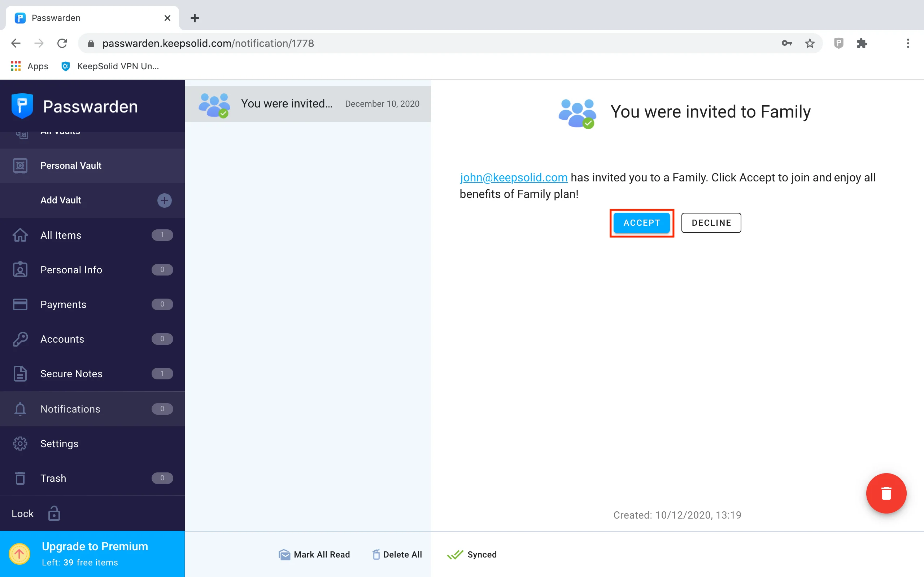Open the Trash section
The image size is (924, 577).
(x=53, y=478)
